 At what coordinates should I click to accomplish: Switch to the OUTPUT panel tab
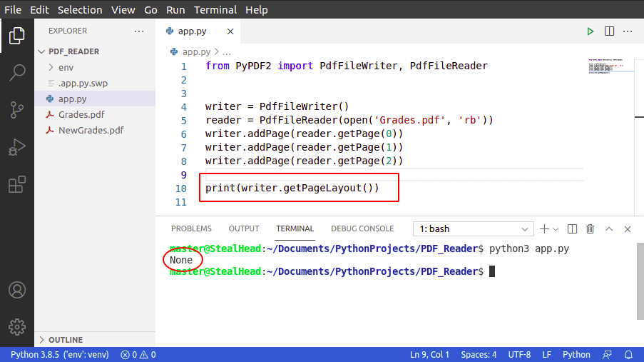tap(244, 228)
